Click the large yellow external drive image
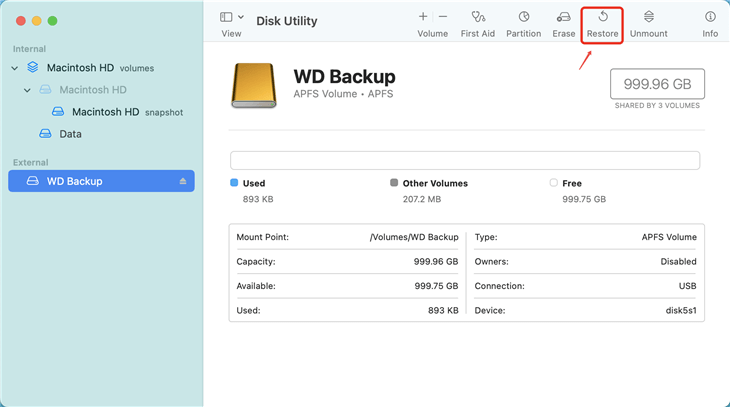 point(254,85)
